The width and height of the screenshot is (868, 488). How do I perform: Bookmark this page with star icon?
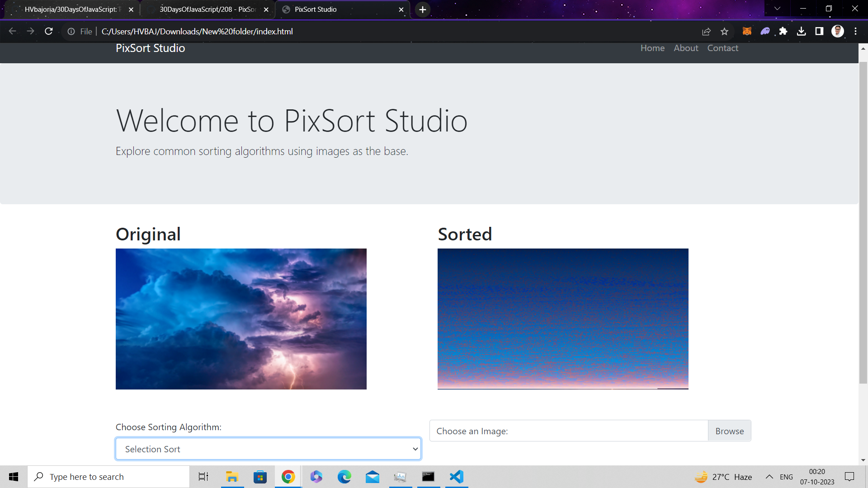tap(725, 31)
